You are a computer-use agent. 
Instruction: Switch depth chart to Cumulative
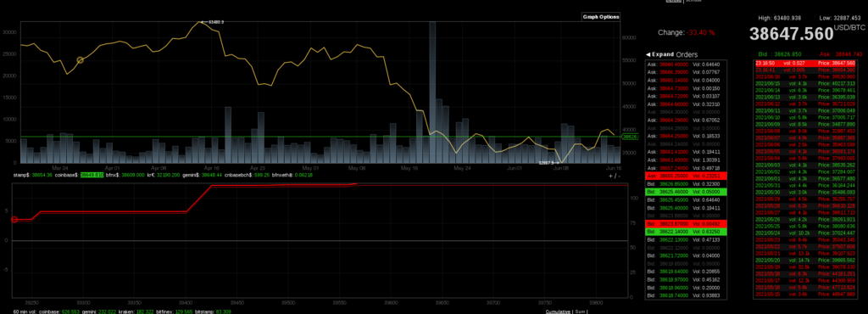tap(558, 311)
